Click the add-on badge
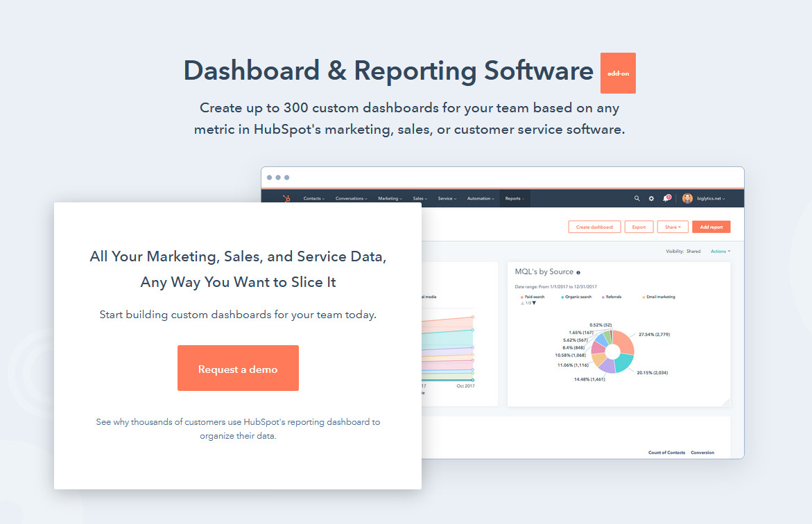The width and height of the screenshot is (812, 524). pos(618,73)
